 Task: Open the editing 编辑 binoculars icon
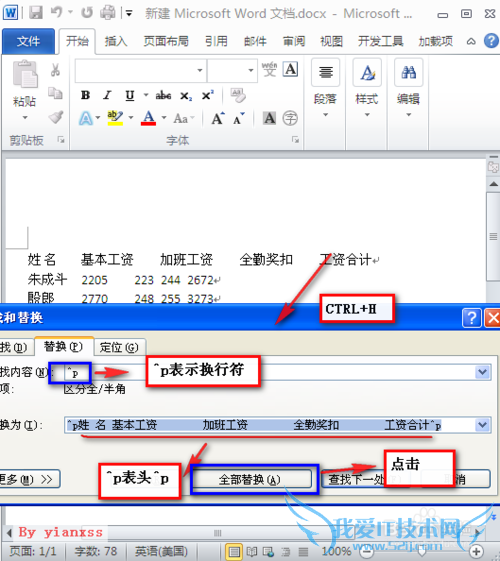[408, 72]
